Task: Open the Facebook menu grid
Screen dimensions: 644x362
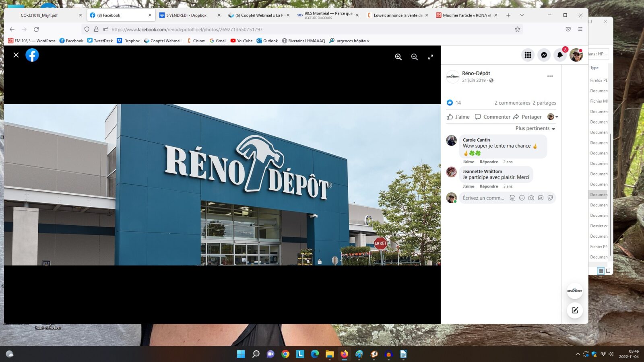Action: tap(528, 55)
